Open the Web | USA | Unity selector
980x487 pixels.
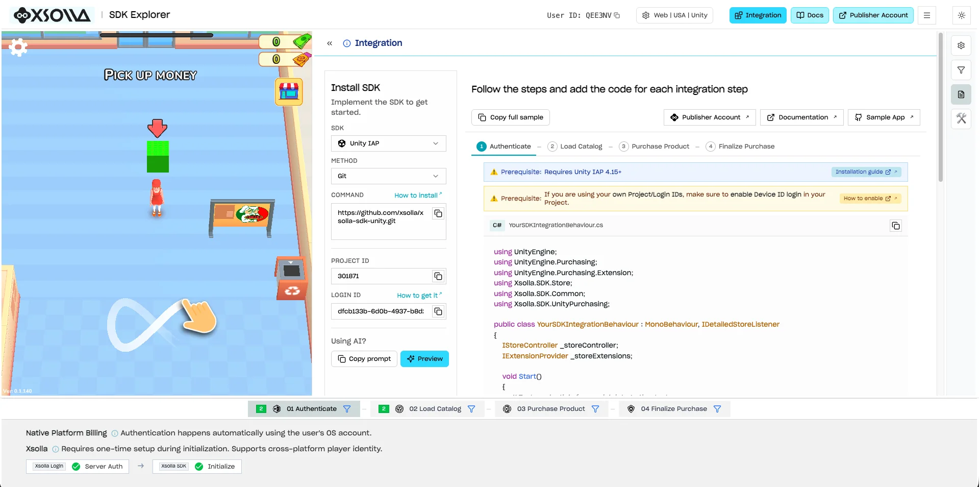click(674, 15)
